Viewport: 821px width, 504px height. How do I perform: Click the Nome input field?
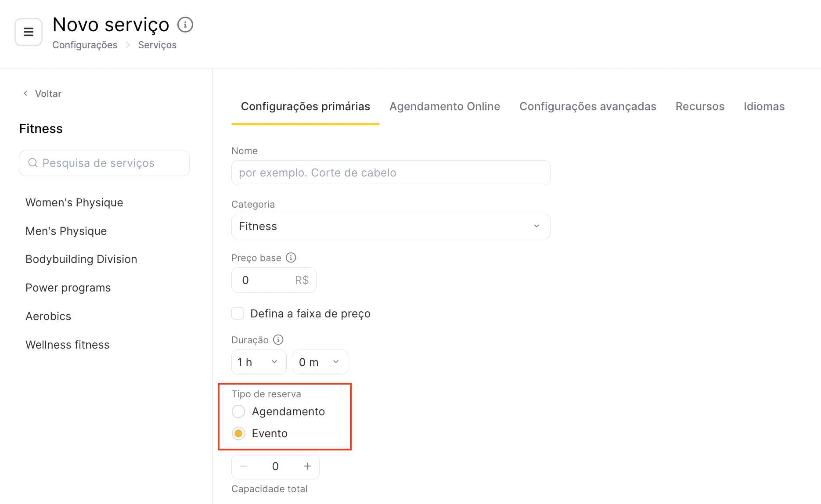tap(391, 173)
